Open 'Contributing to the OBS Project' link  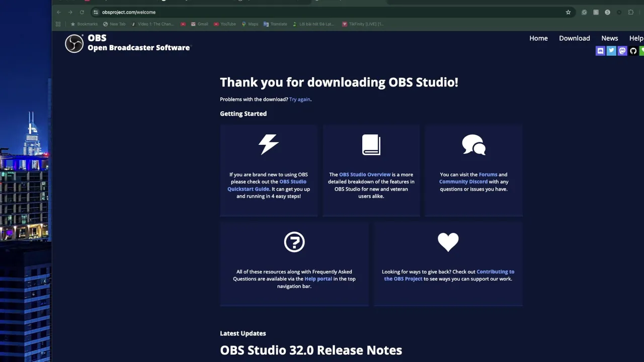coord(449,275)
